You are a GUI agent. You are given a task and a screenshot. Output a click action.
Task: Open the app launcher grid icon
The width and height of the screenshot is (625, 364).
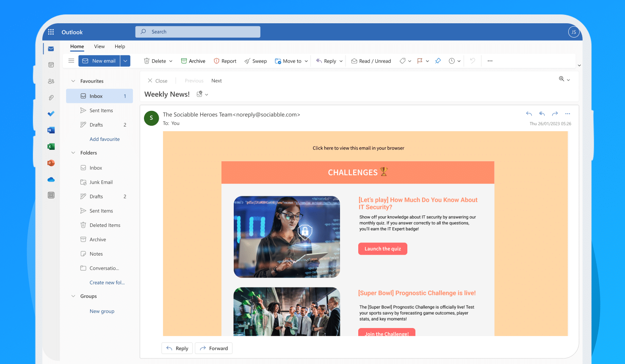tap(51, 32)
